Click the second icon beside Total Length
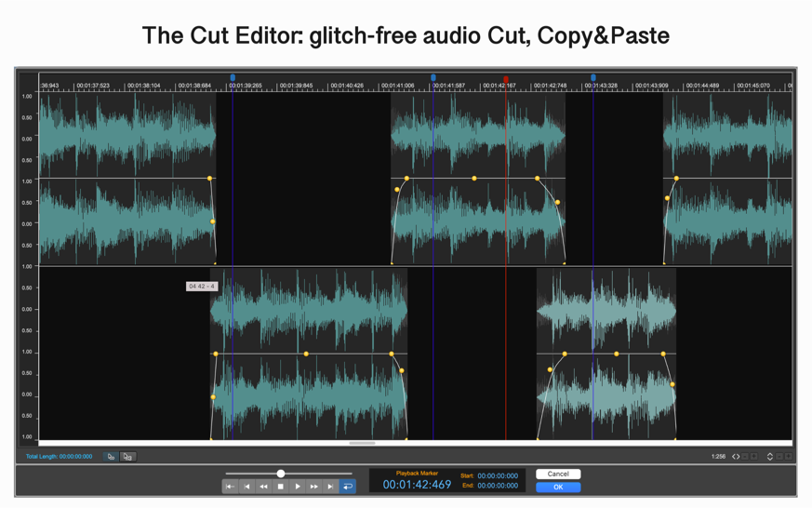The height and width of the screenshot is (508, 812). [x=127, y=457]
